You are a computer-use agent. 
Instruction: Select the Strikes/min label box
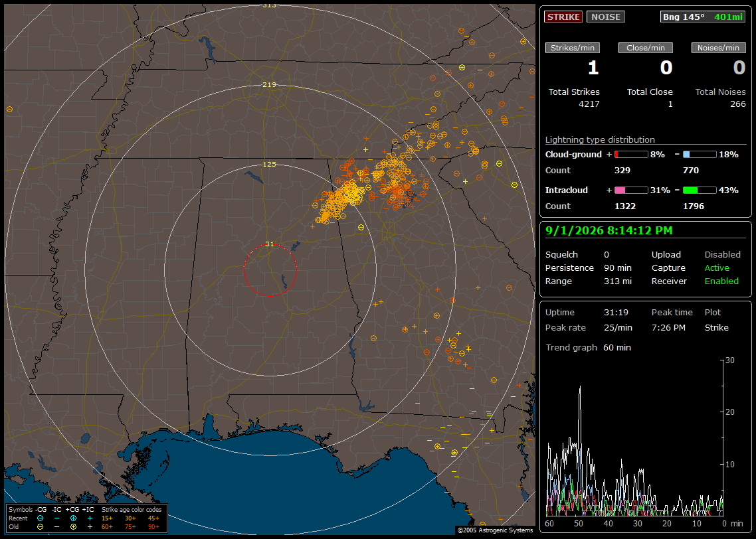(572, 48)
